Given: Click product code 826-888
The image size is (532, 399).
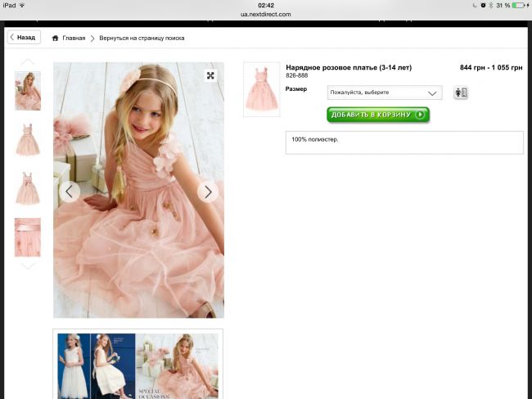Looking at the screenshot, I should pos(297,75).
